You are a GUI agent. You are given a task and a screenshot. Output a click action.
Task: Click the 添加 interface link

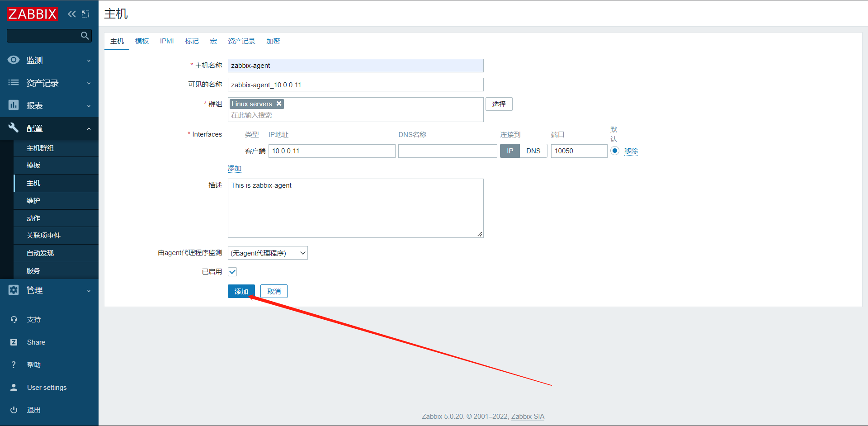(x=235, y=168)
